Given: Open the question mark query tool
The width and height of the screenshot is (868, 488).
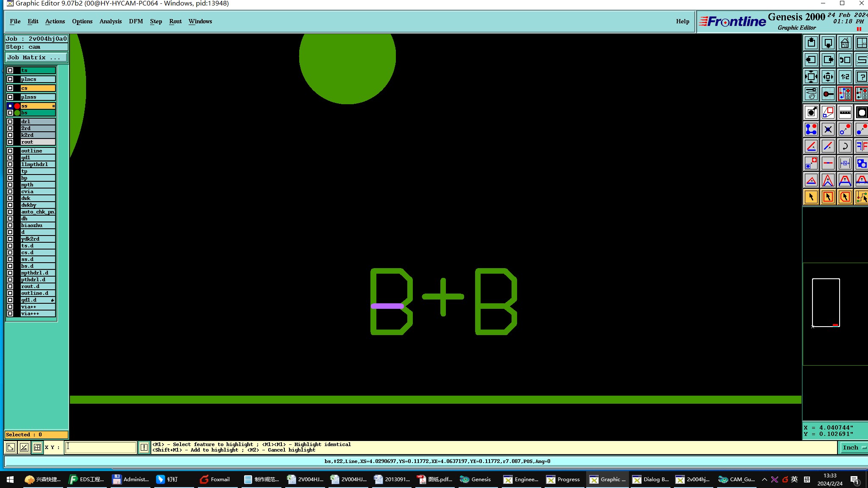Looking at the screenshot, I should pyautogui.click(x=861, y=77).
